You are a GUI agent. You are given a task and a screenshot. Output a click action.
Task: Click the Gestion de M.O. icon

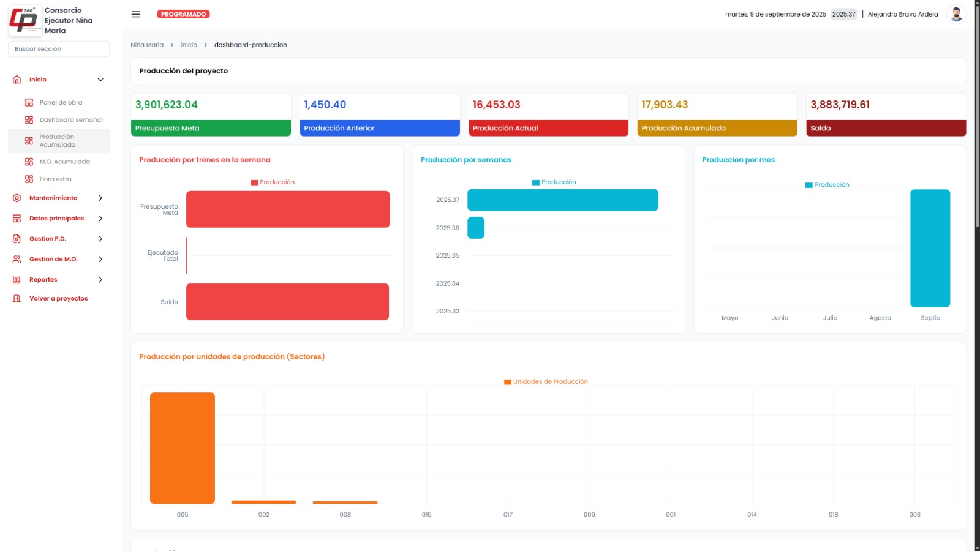(x=17, y=259)
